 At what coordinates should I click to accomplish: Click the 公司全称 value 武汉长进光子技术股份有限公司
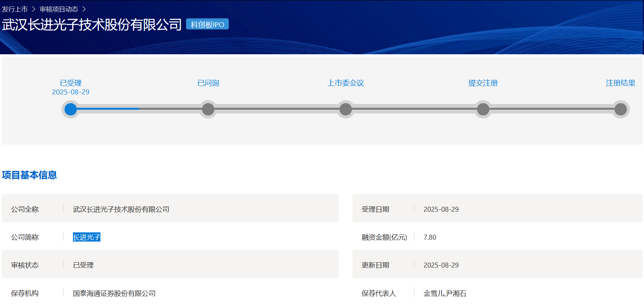tap(121, 209)
